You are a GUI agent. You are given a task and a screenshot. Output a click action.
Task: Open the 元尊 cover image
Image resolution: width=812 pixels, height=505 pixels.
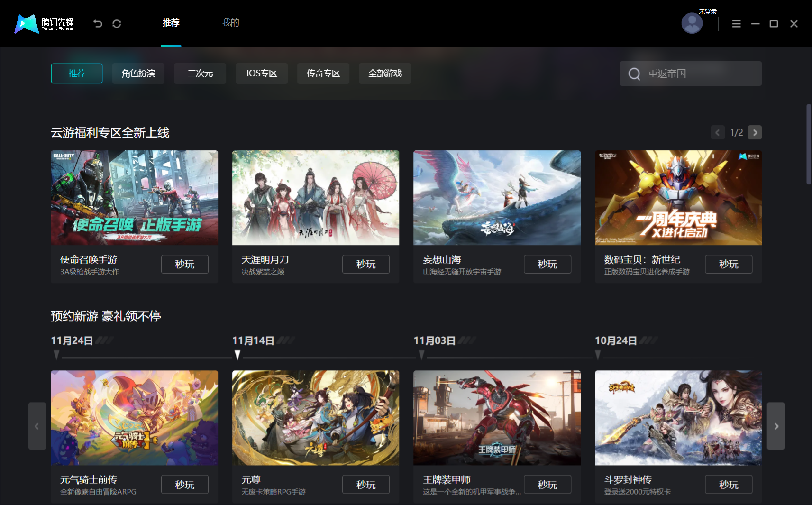pyautogui.click(x=316, y=418)
